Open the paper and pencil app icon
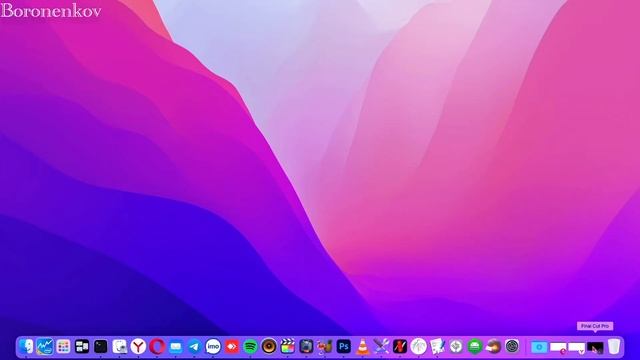This screenshot has width=640, height=360. (437, 347)
